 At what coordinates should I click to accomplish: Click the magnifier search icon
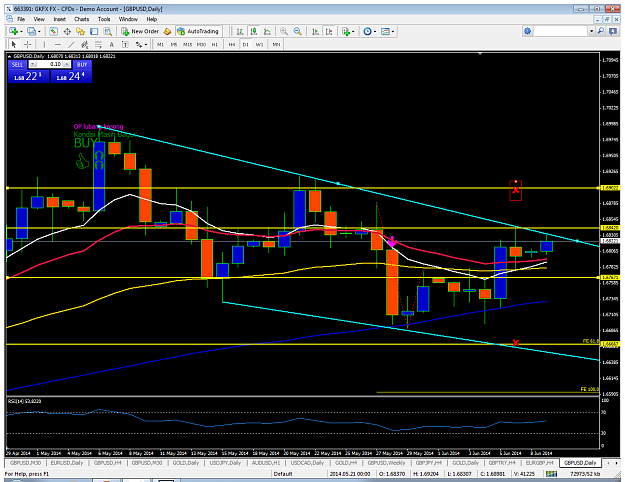pyautogui.click(x=601, y=31)
